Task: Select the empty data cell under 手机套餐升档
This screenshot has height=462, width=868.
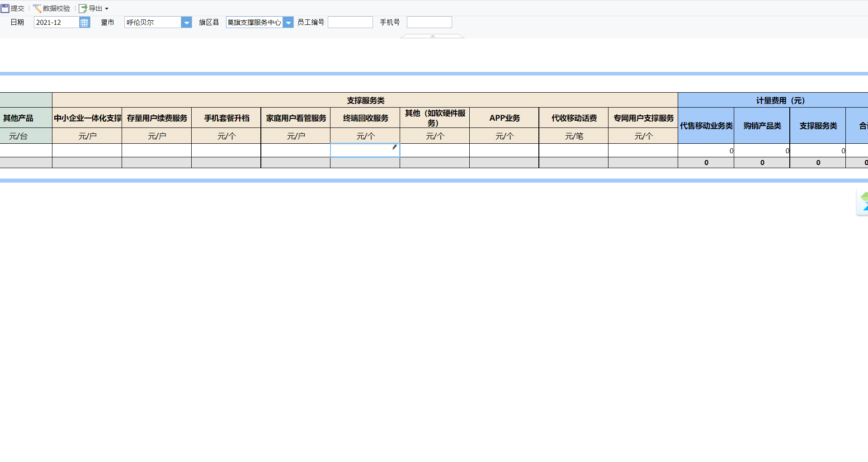Action: pos(226,151)
